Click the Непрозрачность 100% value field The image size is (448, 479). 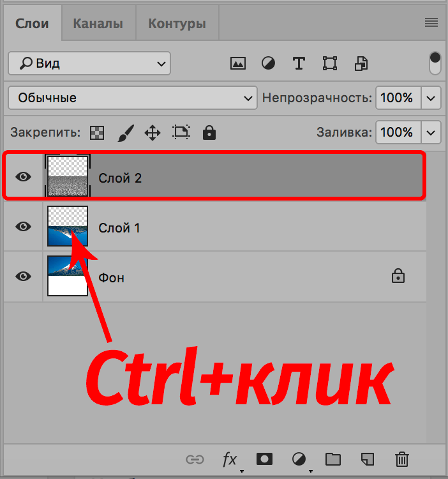point(398,98)
